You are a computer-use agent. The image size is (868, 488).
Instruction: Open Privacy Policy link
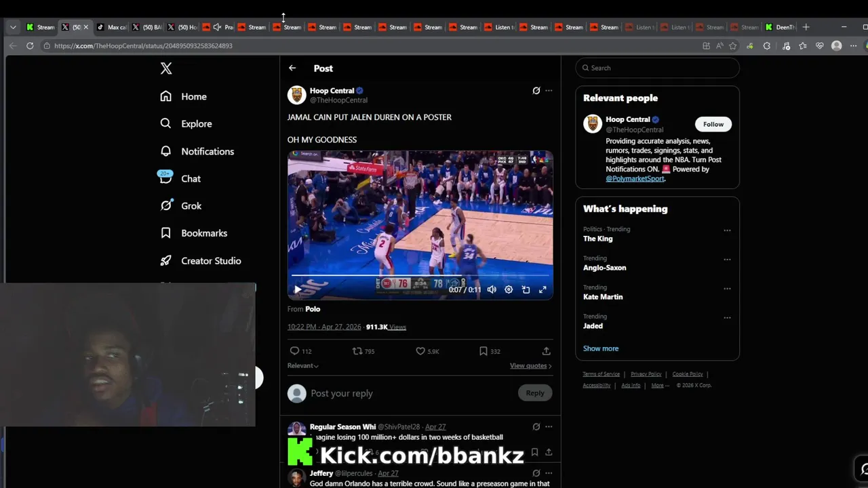point(646,374)
